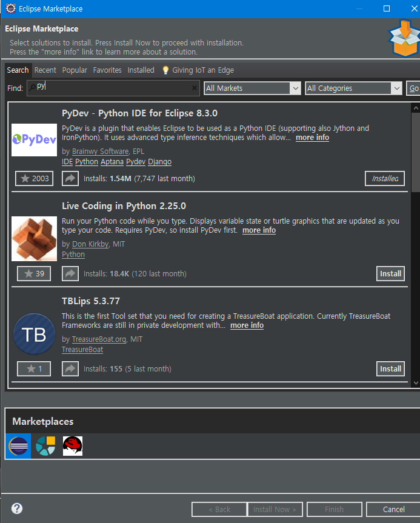The width and height of the screenshot is (420, 523).
Task: Open more info link for TBLips
Action: click(x=247, y=325)
